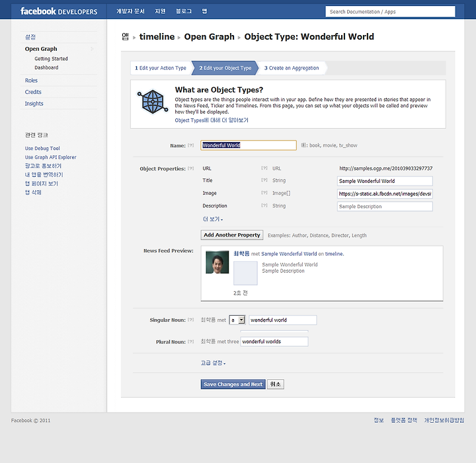476x463 pixels.
Task: Expand the '고급 설정' advanced settings
Action: coord(213,363)
